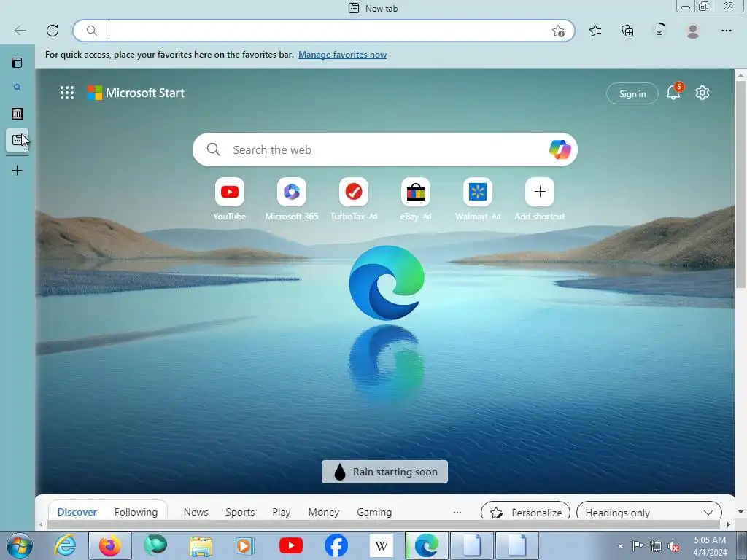Image resolution: width=747 pixels, height=560 pixels.
Task: Launch Firefox from the taskbar
Action: 110,545
